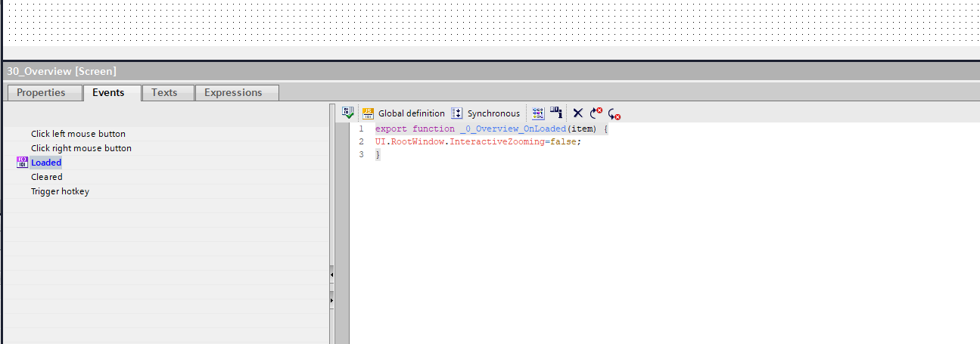Collapse the event list with left arrow handle

tap(332, 274)
